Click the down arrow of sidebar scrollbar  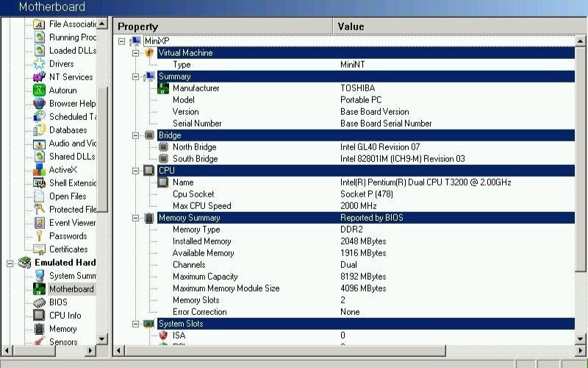pyautogui.click(x=101, y=339)
